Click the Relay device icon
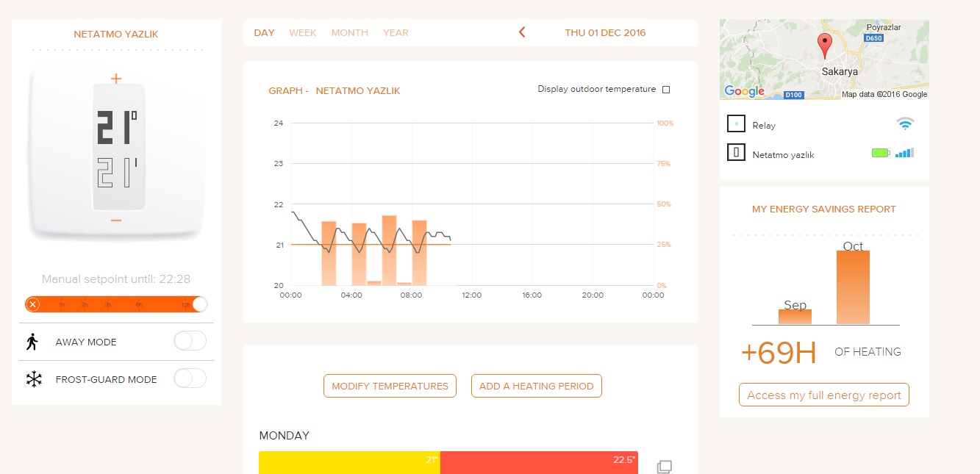 736,123
